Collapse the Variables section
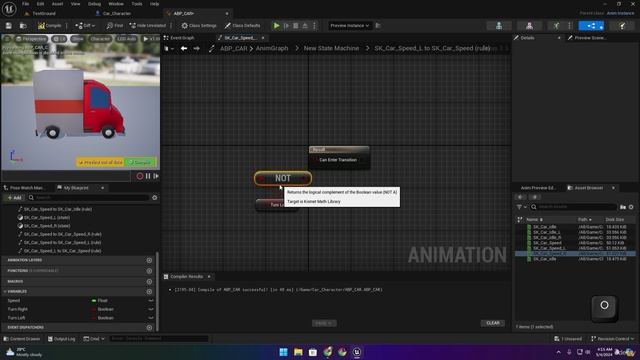The width and height of the screenshot is (640, 360). tap(4, 291)
